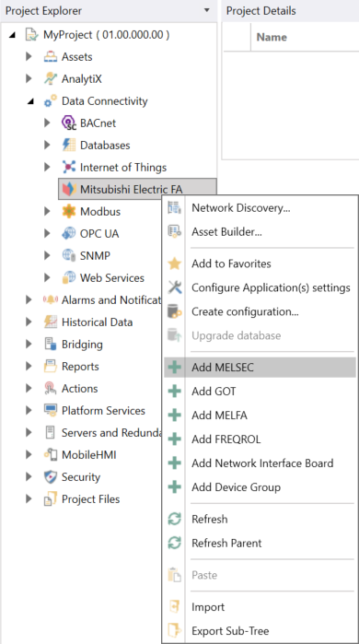Click the Add to Favorites star icon
The height and width of the screenshot is (644, 359).
[175, 263]
